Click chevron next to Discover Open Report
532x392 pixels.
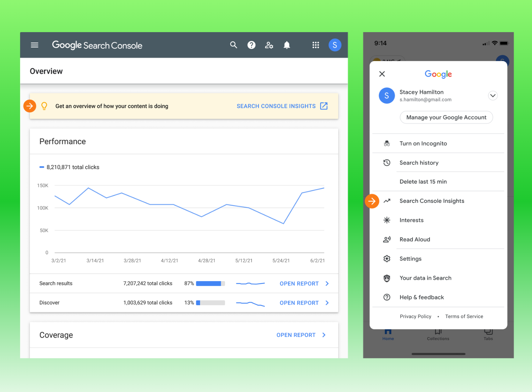pyautogui.click(x=327, y=303)
